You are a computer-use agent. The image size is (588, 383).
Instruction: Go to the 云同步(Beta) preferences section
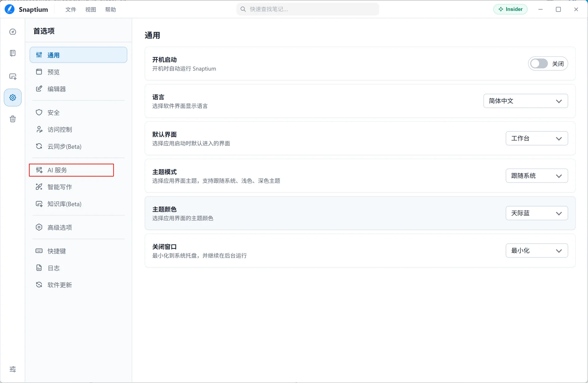[x=78, y=146]
